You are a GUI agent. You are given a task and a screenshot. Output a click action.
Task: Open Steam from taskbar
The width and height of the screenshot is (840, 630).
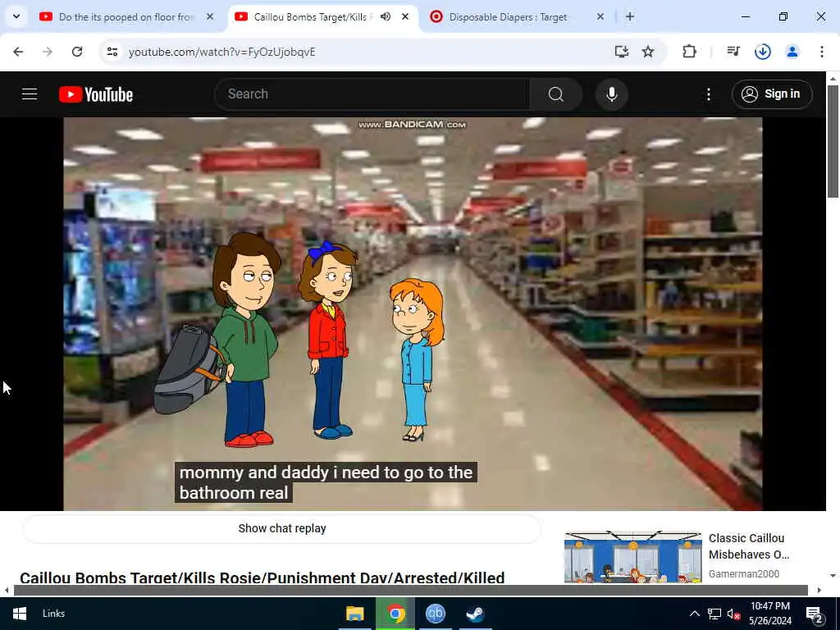pos(475,614)
